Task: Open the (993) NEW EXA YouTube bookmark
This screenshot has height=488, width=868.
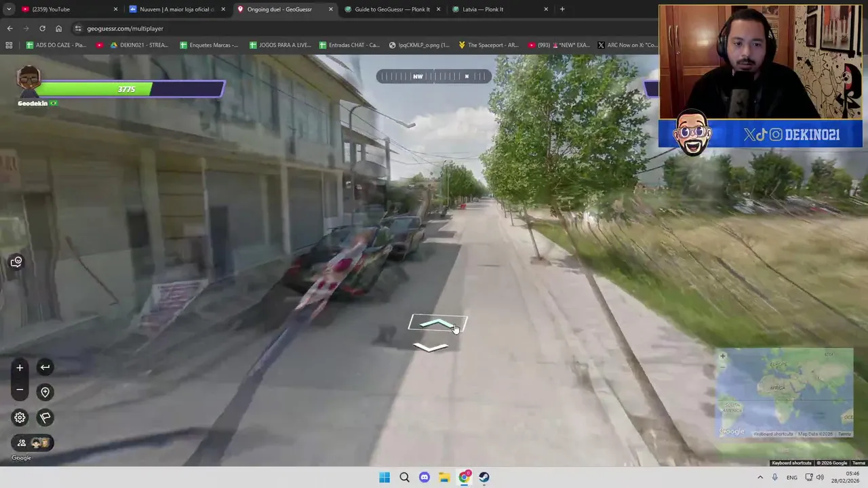Action: (x=558, y=45)
